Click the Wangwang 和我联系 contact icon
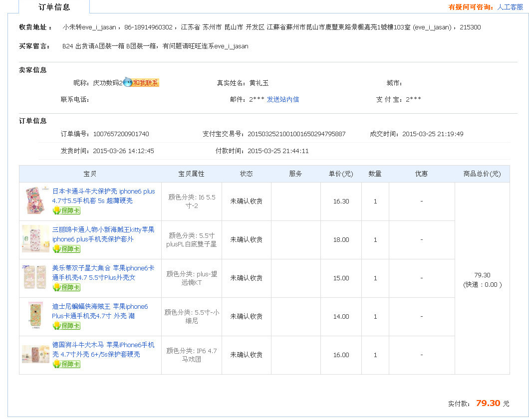529x420 pixels. [141, 83]
